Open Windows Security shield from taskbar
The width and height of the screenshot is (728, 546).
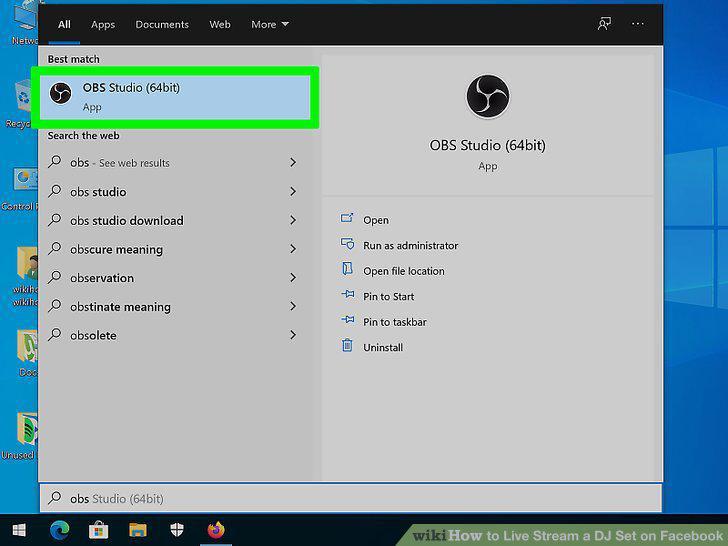click(177, 530)
